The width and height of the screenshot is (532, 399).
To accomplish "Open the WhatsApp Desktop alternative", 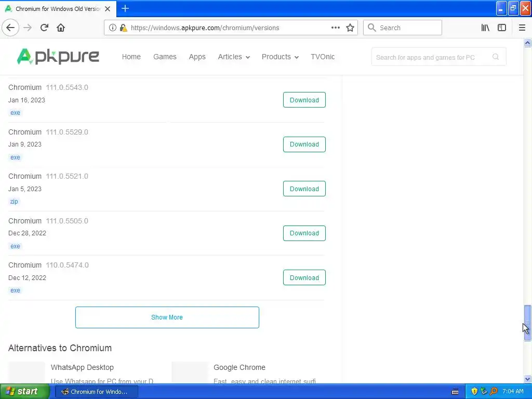I will point(82,367).
